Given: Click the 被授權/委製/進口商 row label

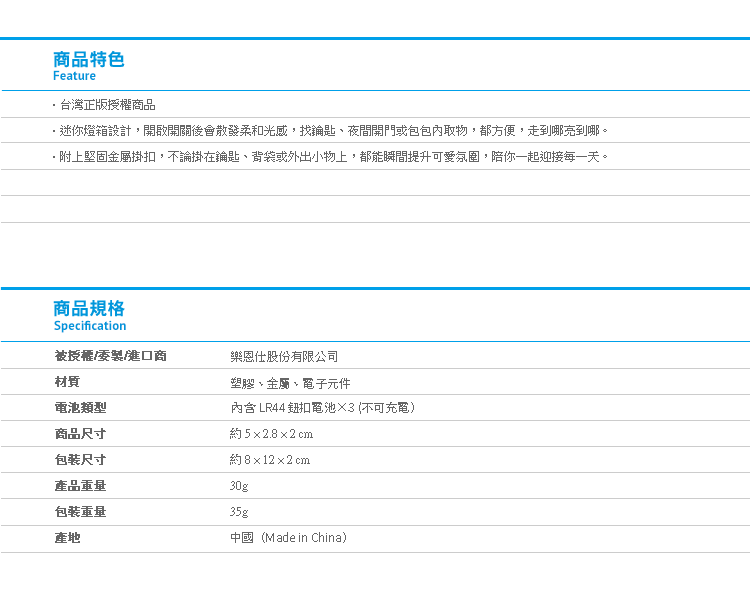Looking at the screenshot, I should [110, 356].
